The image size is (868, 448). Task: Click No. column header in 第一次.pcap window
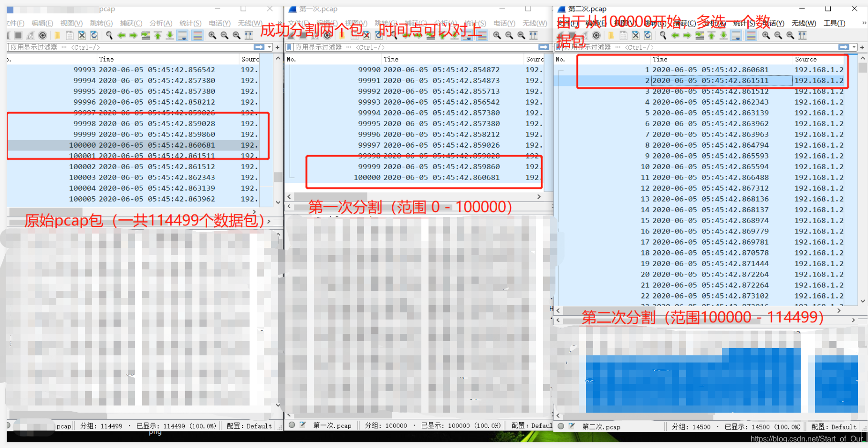coord(333,59)
